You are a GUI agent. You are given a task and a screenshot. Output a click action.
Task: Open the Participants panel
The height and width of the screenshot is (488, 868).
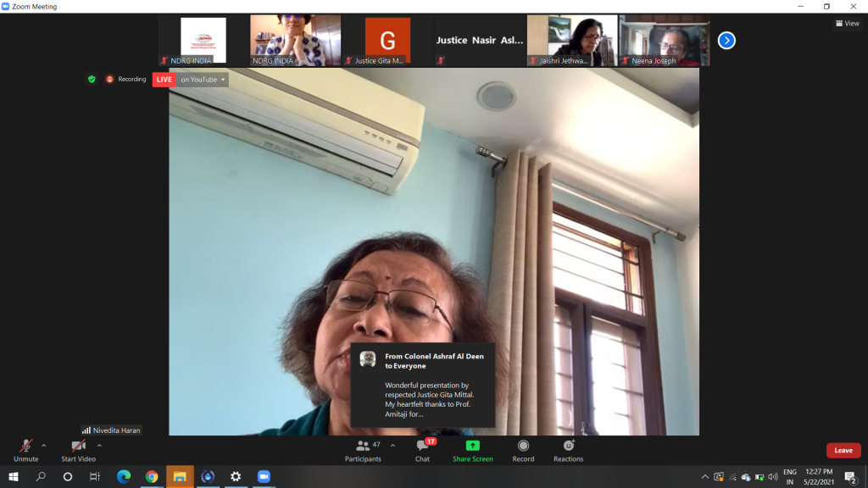pos(363,450)
